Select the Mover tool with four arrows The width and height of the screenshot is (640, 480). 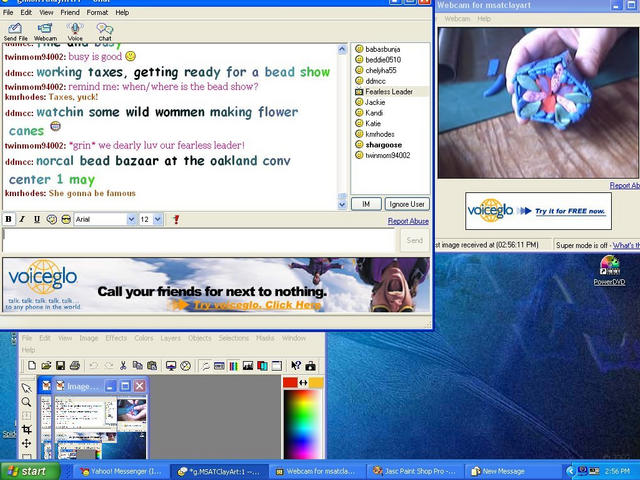(x=27, y=443)
